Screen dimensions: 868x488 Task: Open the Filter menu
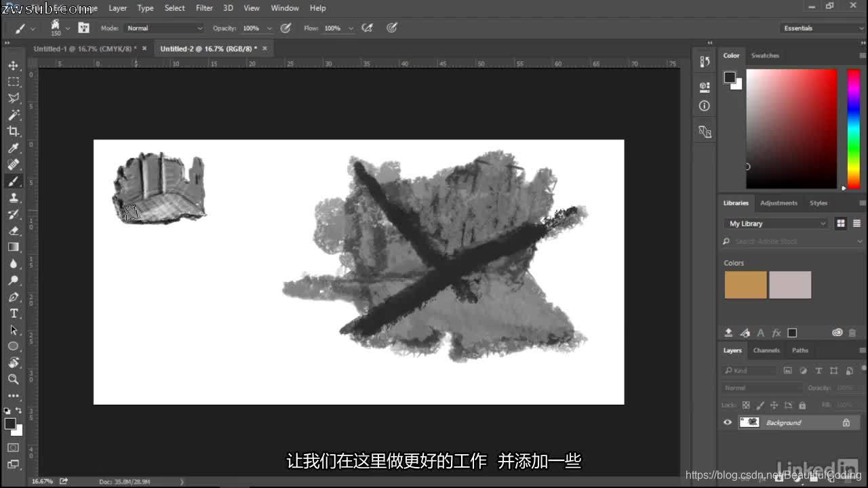pos(204,8)
